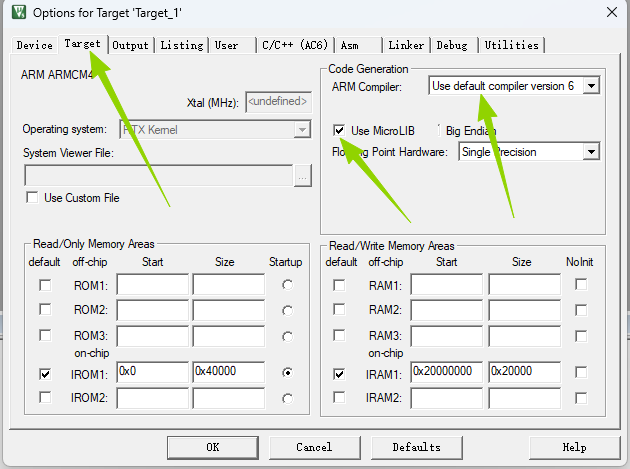Go to the Utilities tab
This screenshot has width=630, height=469.
[511, 45]
